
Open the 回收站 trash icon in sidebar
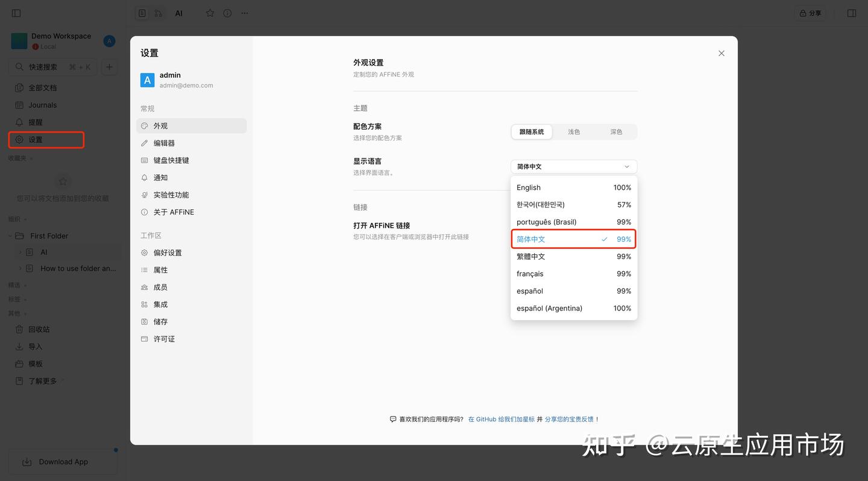pyautogui.click(x=19, y=330)
